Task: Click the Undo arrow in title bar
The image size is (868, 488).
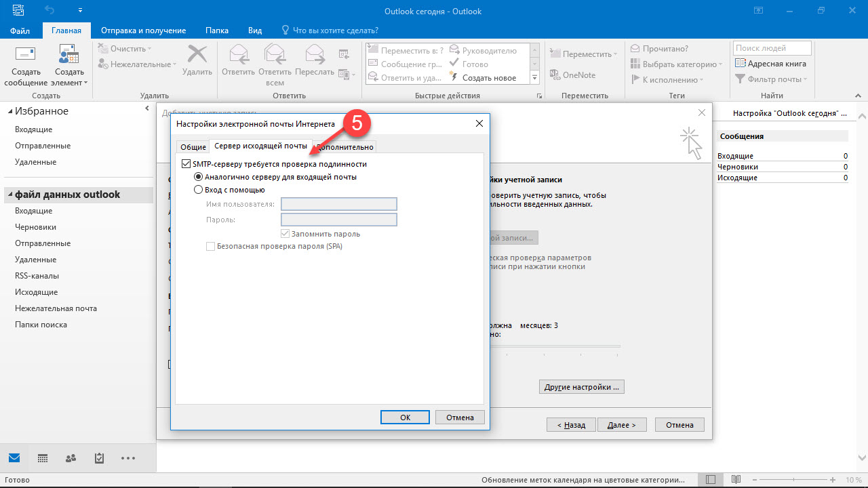Action: coord(49,11)
